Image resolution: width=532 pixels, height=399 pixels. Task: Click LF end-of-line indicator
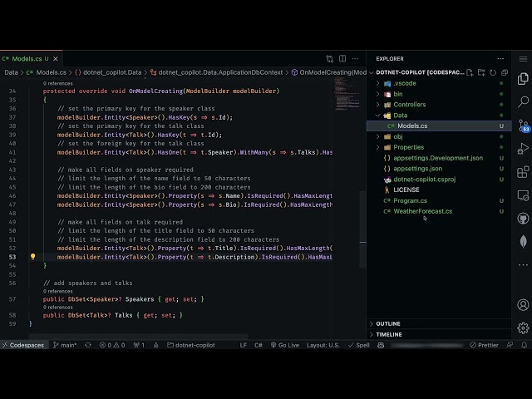click(244, 345)
